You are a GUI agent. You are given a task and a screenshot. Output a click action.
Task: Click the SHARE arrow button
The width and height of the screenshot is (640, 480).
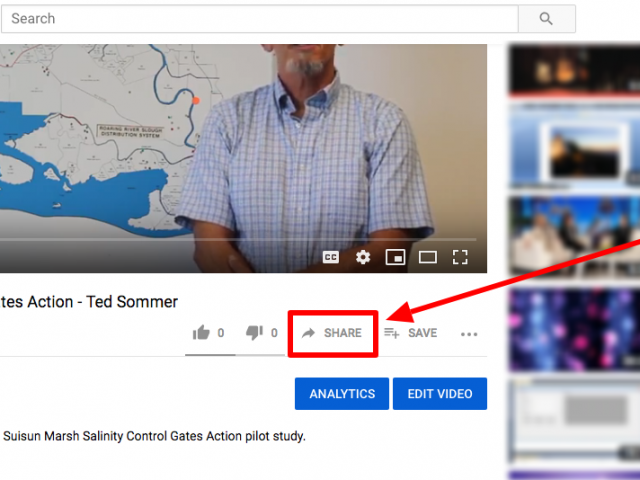(332, 333)
